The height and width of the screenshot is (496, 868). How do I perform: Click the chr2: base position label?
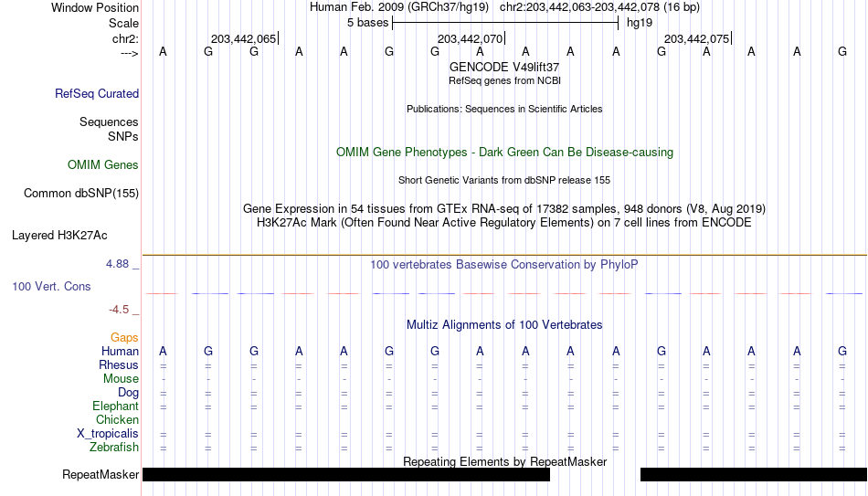coord(126,38)
